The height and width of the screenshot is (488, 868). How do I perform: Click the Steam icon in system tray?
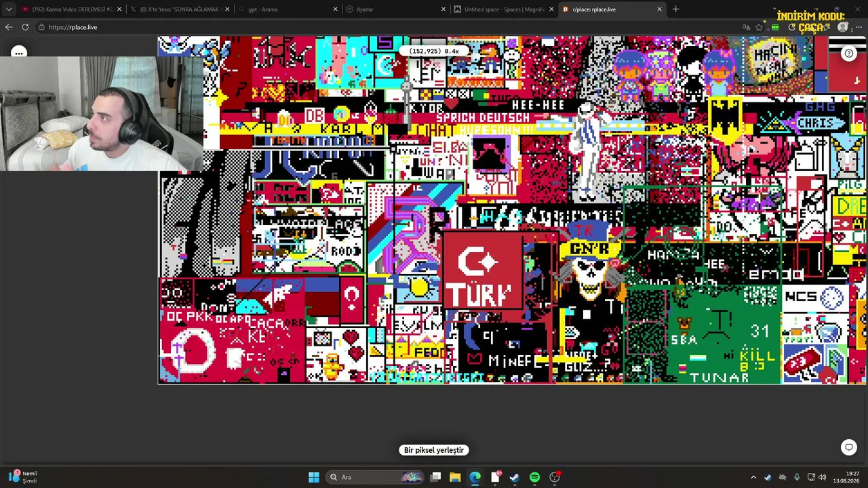(768, 477)
